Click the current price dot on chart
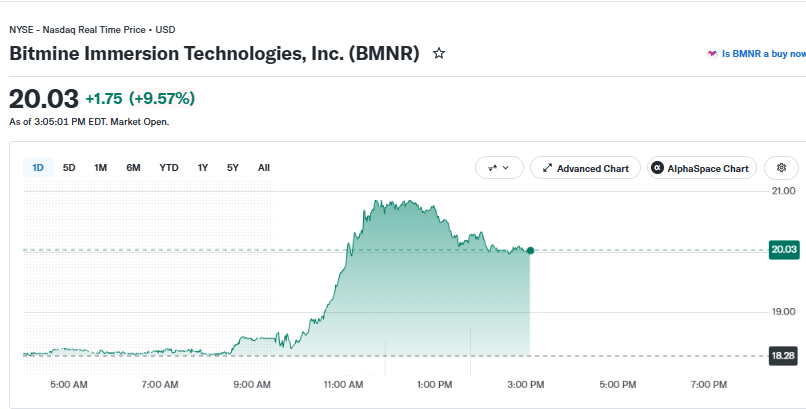This screenshot has width=806, height=409. [530, 250]
